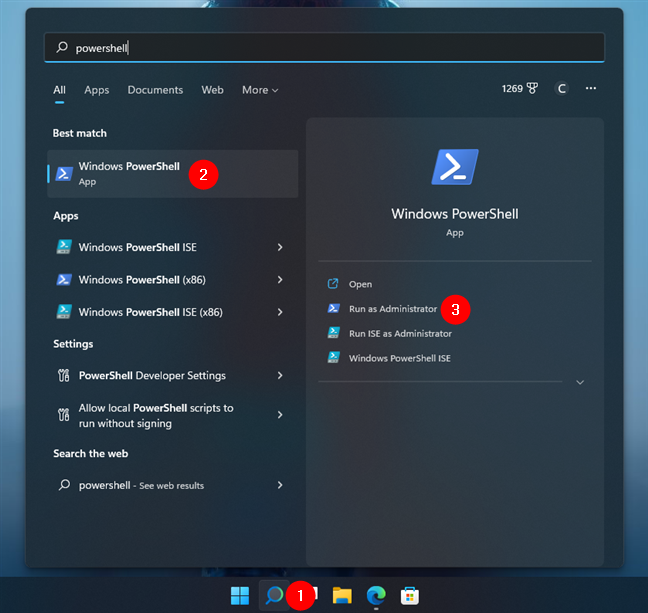Click the magnifier icon in search box
The height and width of the screenshot is (613, 648).
(62, 47)
